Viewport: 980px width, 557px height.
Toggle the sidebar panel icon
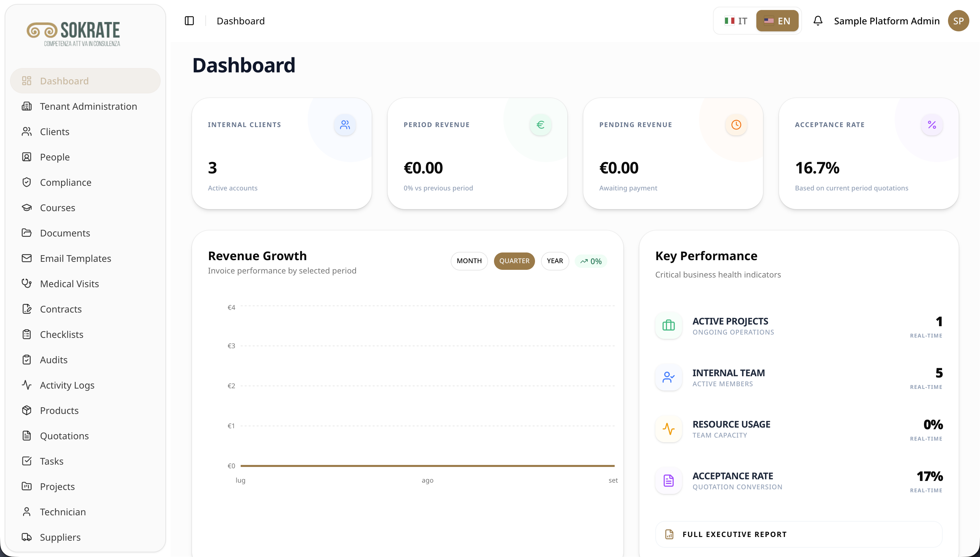(x=189, y=21)
